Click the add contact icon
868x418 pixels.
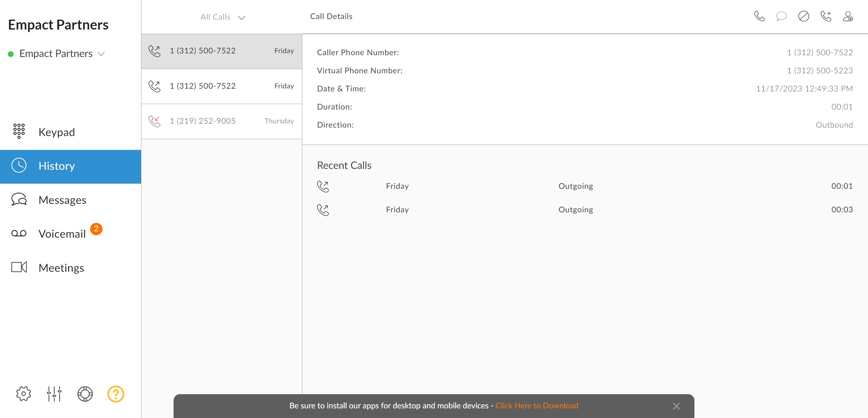tap(848, 16)
